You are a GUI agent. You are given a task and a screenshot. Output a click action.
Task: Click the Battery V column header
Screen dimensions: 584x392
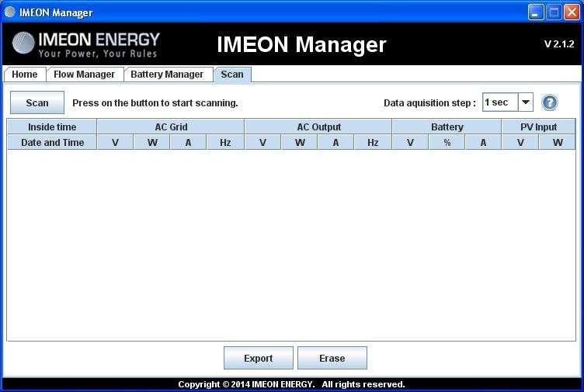410,143
